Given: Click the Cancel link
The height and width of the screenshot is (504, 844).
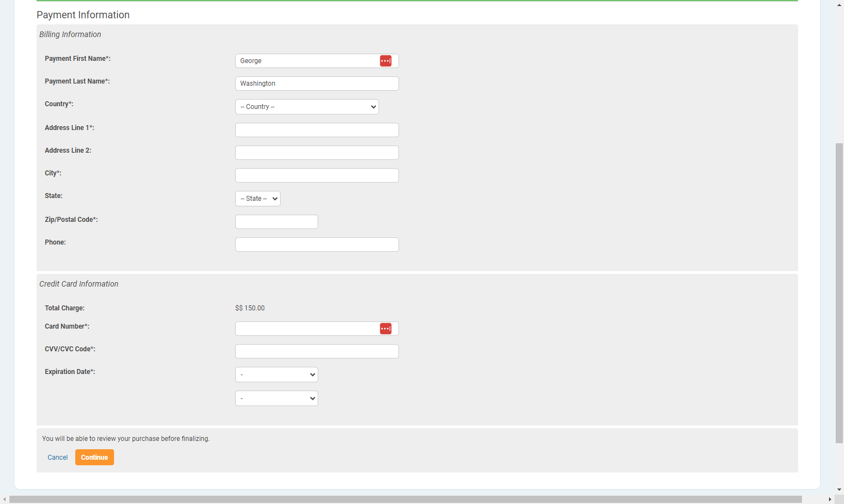Looking at the screenshot, I should click(58, 458).
